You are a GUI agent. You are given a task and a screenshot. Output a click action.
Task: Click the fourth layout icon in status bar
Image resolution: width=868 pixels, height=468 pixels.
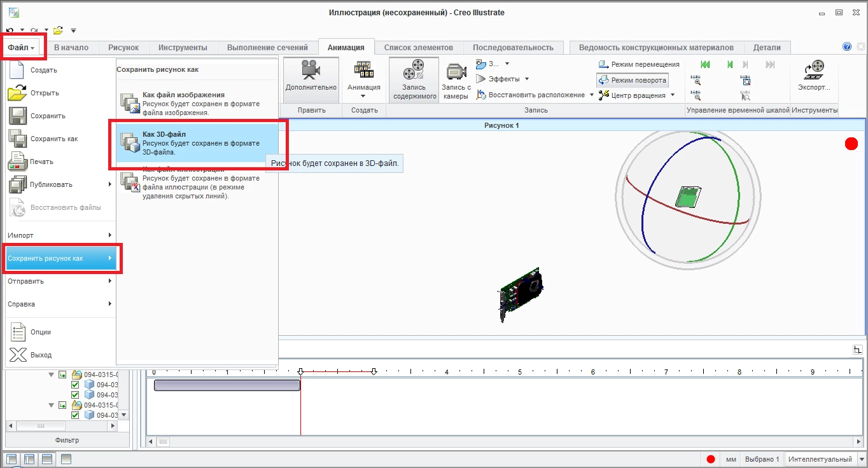tap(66, 459)
